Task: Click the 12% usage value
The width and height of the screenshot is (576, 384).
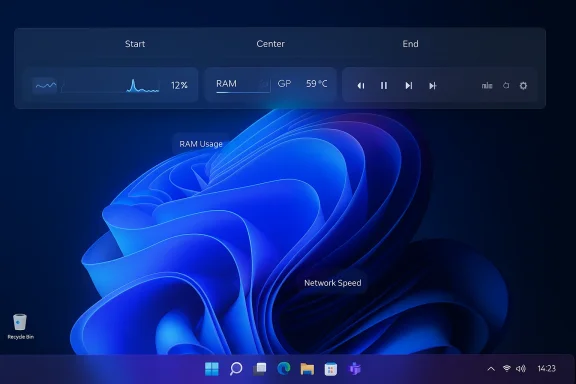Action: coord(179,86)
